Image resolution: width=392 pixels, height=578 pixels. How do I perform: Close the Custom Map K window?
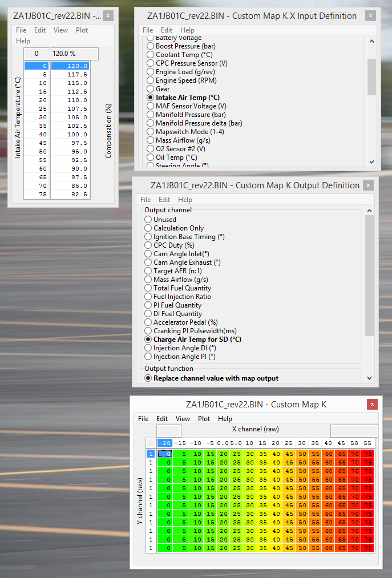point(372,405)
